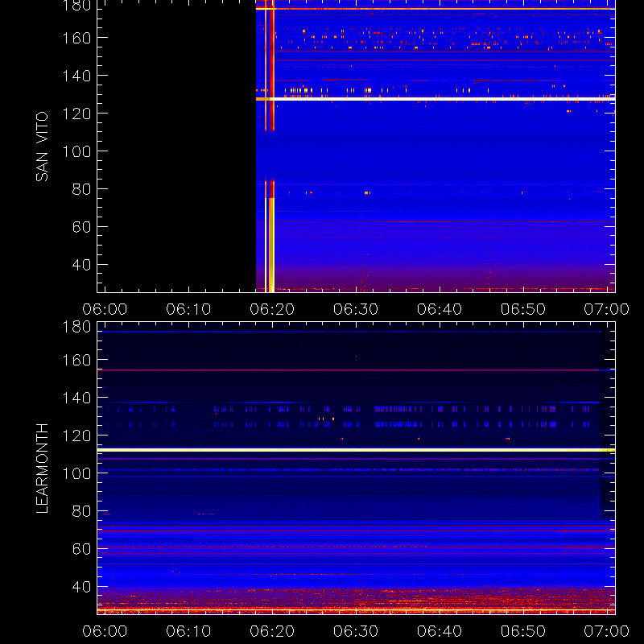Click 07:00 time label under San Vito plot
This screenshot has width=644, height=644.
607,309
